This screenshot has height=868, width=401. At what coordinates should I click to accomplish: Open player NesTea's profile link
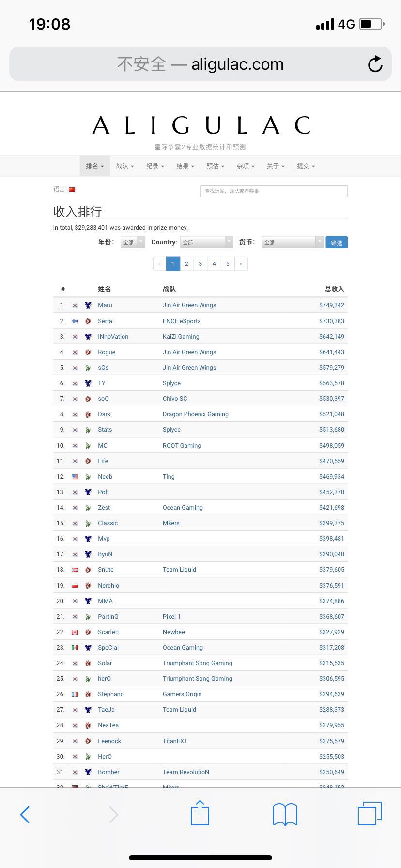pyautogui.click(x=108, y=725)
